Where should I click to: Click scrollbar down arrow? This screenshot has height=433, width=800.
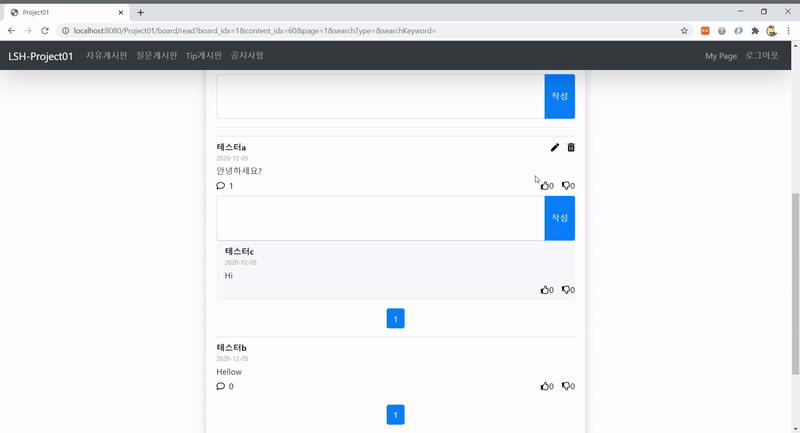(x=795, y=428)
